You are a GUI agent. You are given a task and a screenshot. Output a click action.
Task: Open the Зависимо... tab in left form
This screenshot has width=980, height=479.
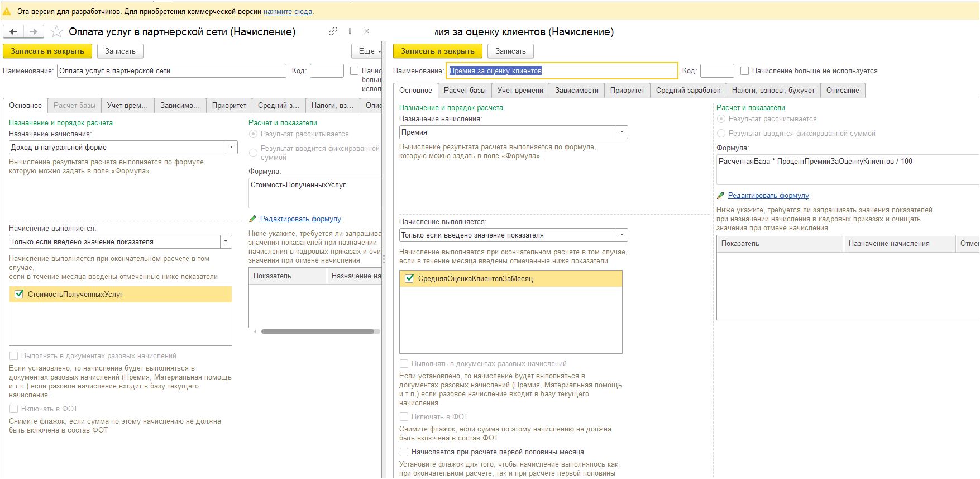(180, 106)
